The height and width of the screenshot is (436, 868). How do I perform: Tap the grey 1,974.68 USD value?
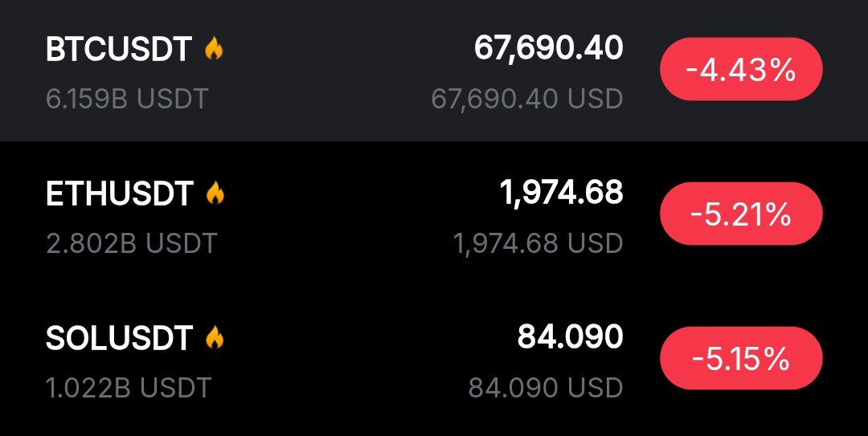click(538, 243)
